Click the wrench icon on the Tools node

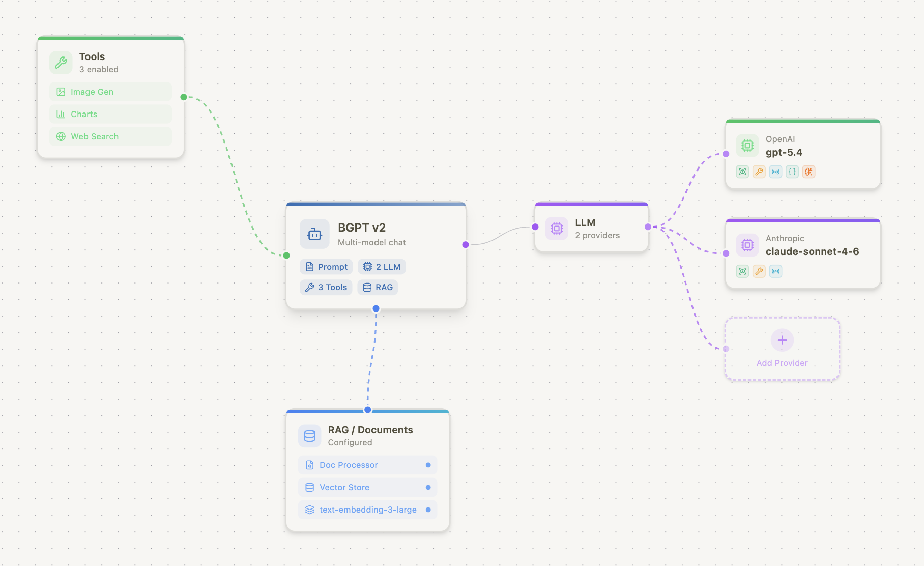point(61,63)
